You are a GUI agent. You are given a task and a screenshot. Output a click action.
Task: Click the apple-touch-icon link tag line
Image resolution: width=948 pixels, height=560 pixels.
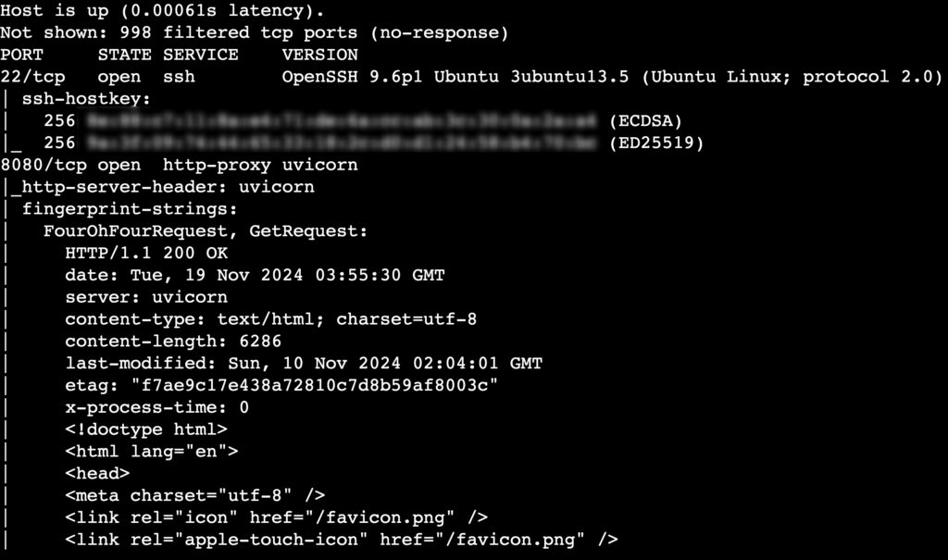[341, 540]
